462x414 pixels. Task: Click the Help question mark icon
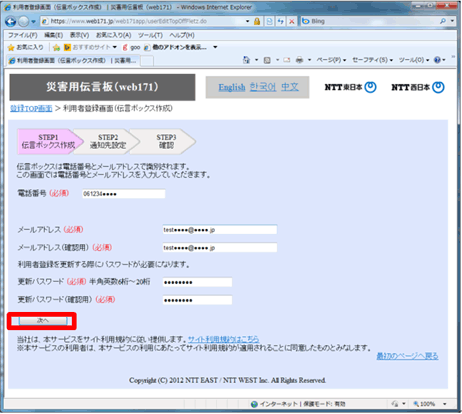tap(437, 60)
